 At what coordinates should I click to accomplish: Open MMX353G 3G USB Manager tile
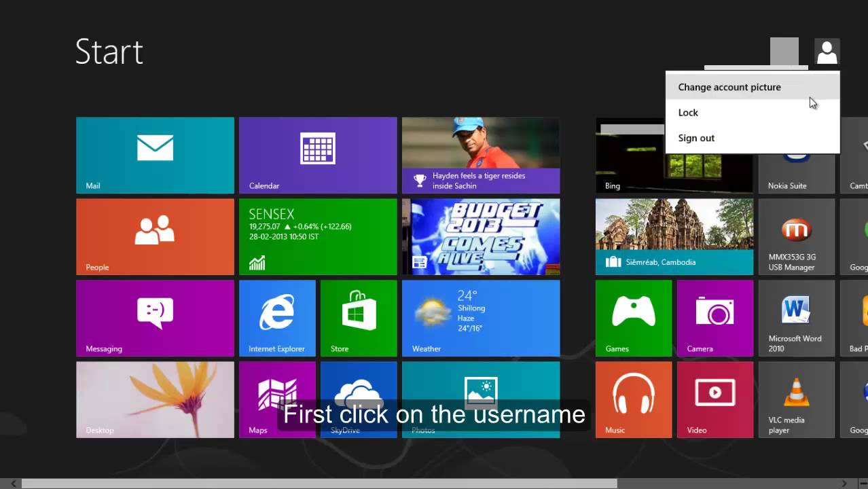tap(797, 237)
